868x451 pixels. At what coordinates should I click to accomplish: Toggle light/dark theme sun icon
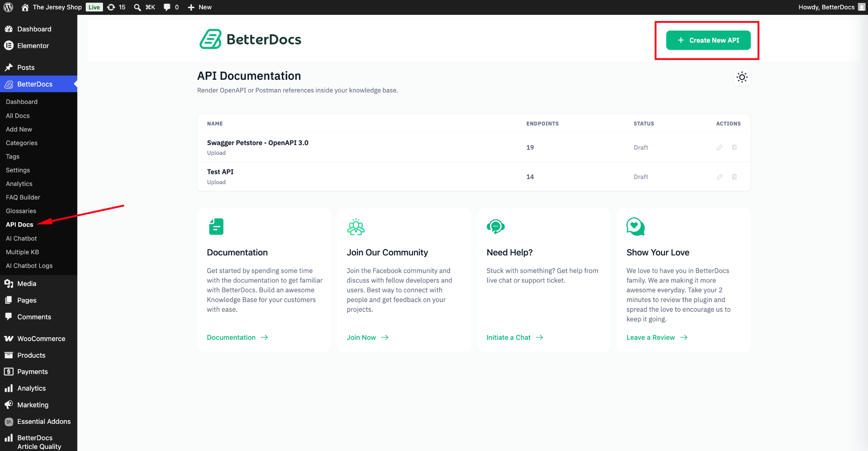pos(742,77)
